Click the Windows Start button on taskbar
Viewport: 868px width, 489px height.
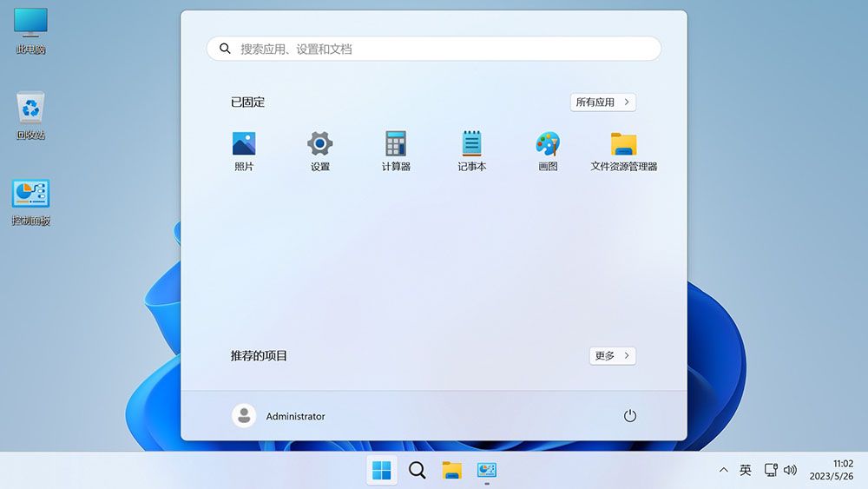[381, 470]
